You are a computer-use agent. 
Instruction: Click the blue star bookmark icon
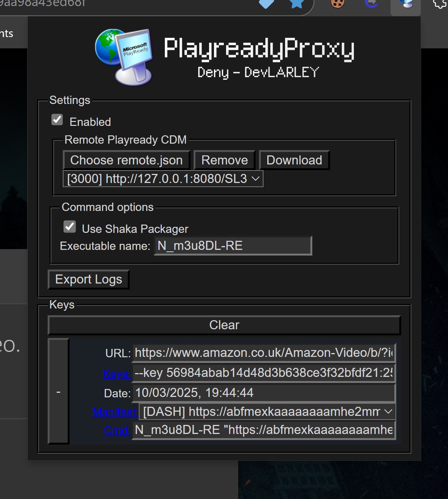click(297, 3)
